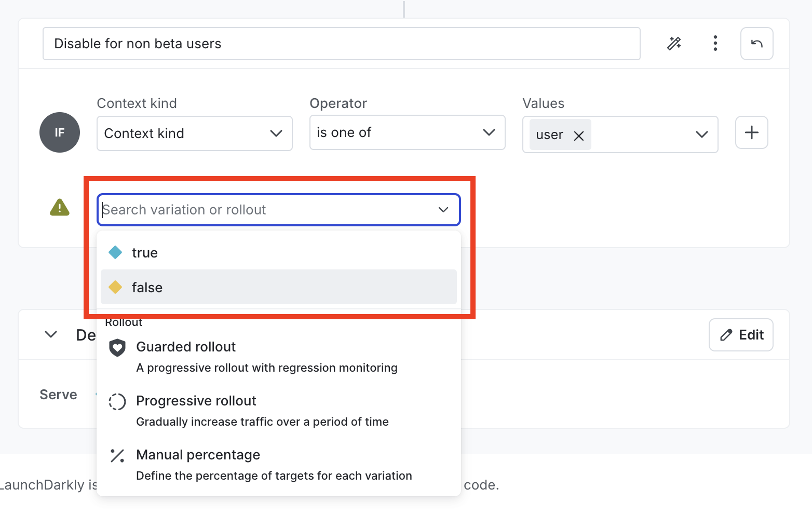Image resolution: width=812 pixels, height=516 pixels.
Task: Select the false variation
Action: click(x=147, y=287)
